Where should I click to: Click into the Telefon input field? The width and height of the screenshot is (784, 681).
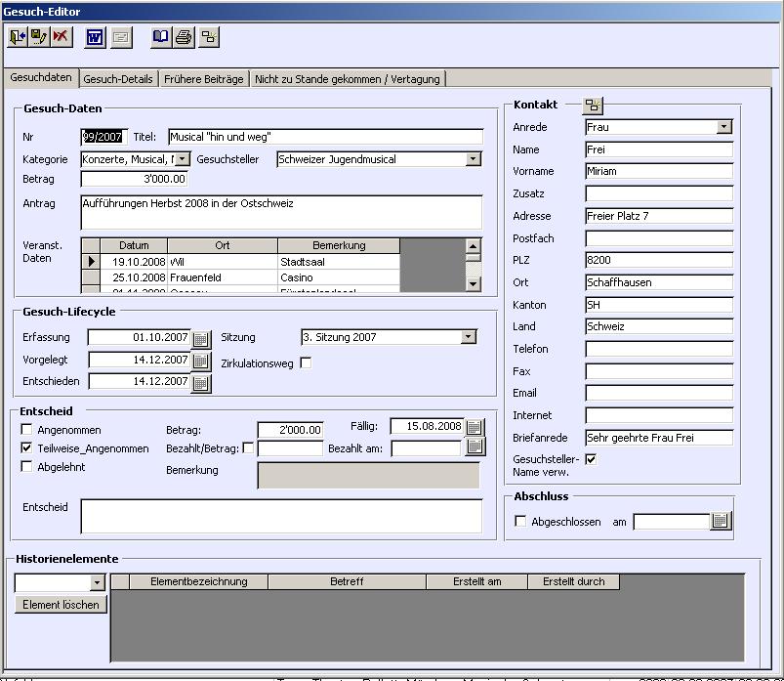(x=659, y=349)
